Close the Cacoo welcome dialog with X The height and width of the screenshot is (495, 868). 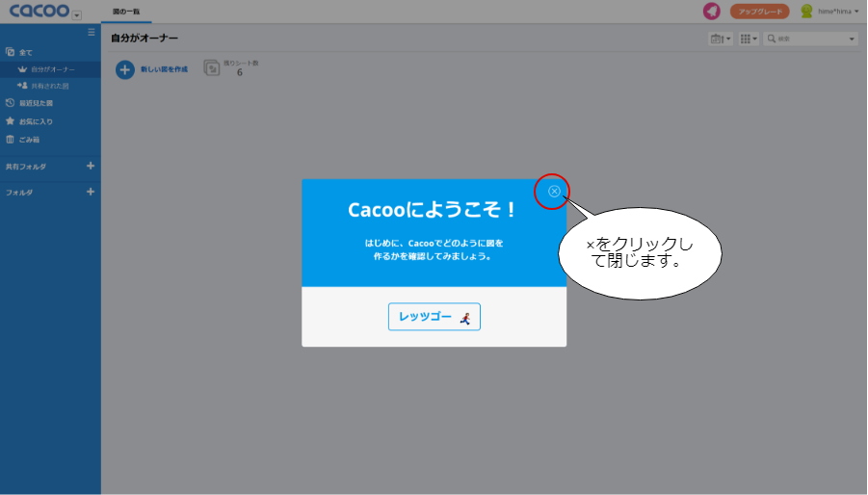click(554, 192)
